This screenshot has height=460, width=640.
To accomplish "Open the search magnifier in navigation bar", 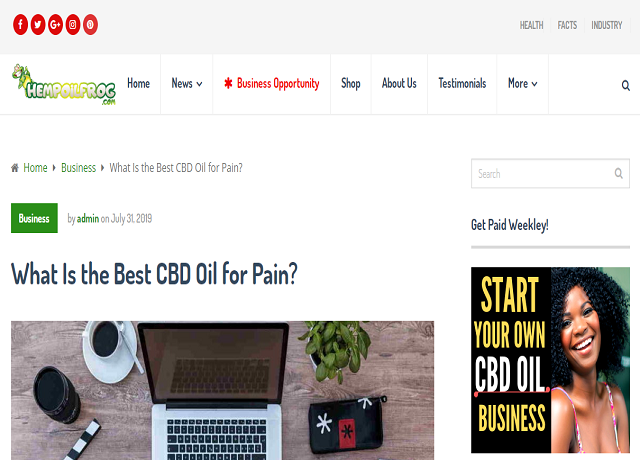I will point(625,85).
